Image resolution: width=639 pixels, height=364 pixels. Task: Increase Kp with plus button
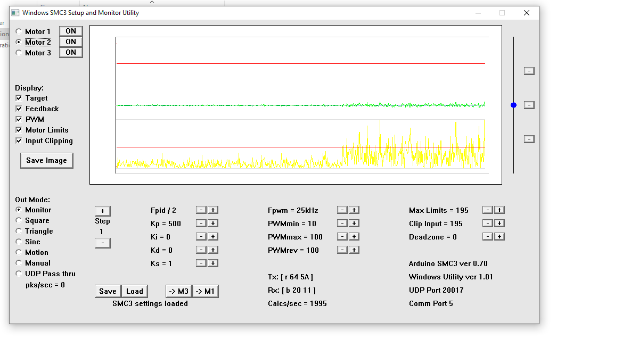pyautogui.click(x=212, y=223)
